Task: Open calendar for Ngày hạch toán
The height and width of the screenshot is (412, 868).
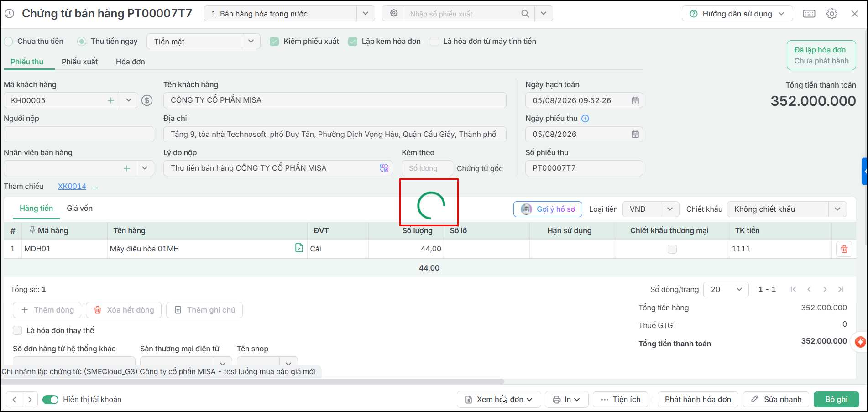Action: (x=635, y=100)
